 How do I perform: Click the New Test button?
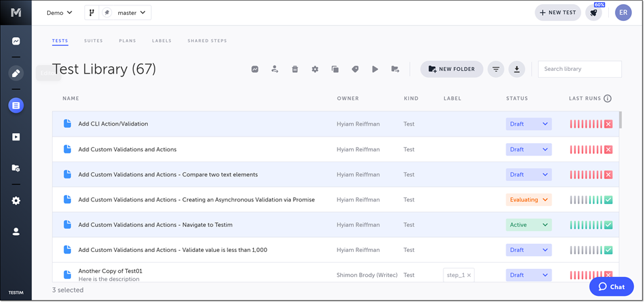pos(558,13)
